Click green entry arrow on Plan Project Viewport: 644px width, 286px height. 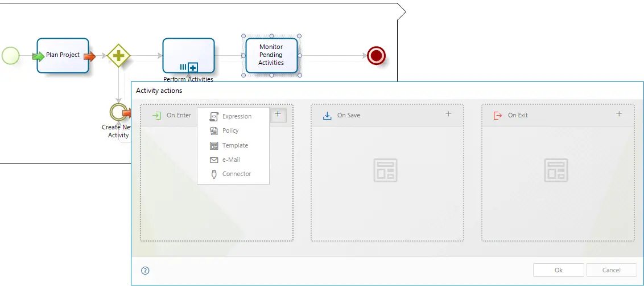pos(39,56)
